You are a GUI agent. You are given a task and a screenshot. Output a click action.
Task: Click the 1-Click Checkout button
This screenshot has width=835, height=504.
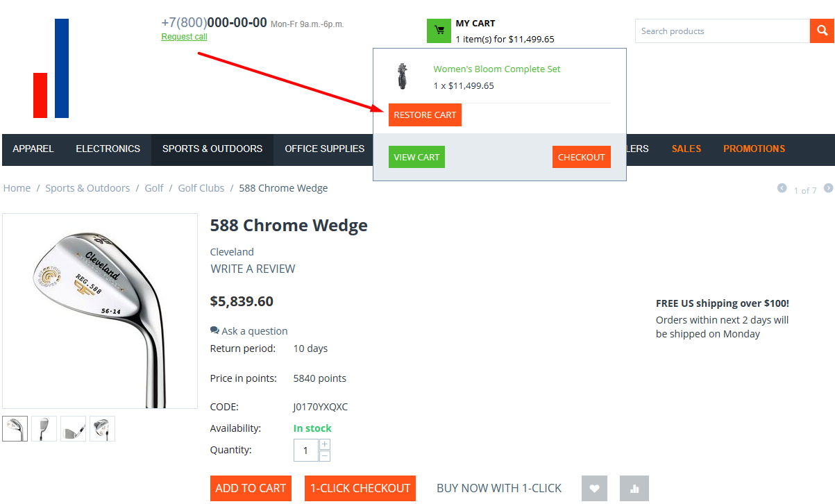pos(360,488)
